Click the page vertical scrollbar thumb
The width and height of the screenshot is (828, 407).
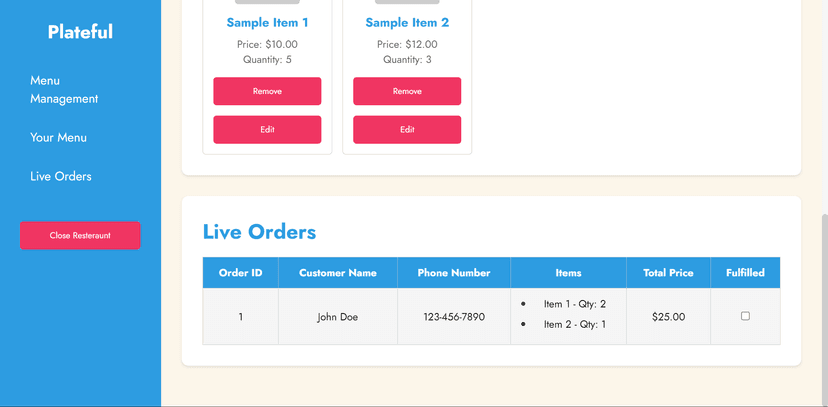(x=825, y=310)
